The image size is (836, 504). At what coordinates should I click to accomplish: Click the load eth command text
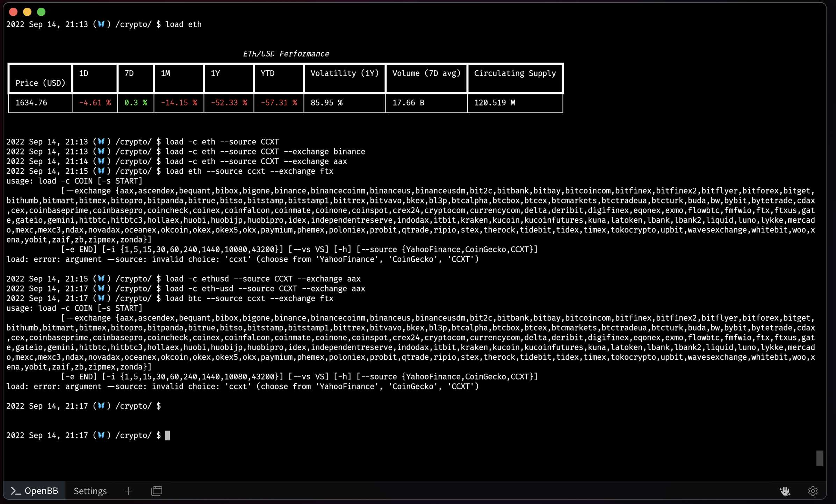click(x=183, y=24)
